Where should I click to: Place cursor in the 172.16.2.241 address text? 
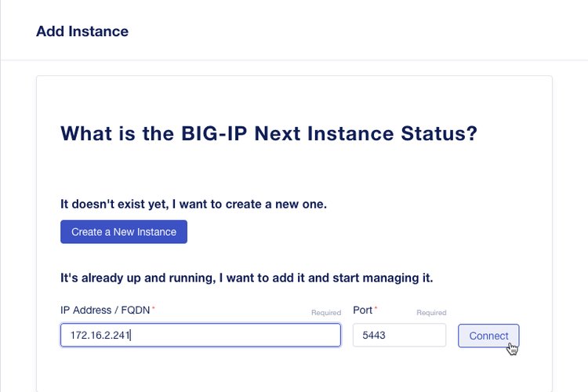click(100, 336)
